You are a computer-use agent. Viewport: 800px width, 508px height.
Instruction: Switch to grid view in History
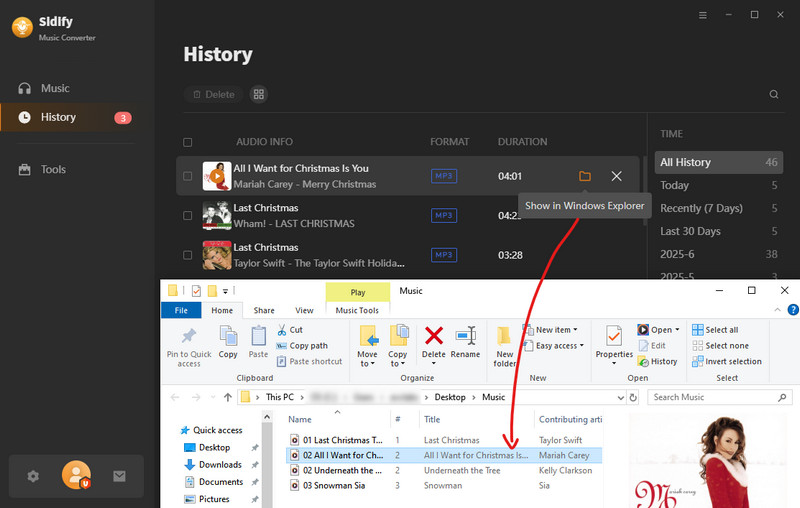(259, 94)
